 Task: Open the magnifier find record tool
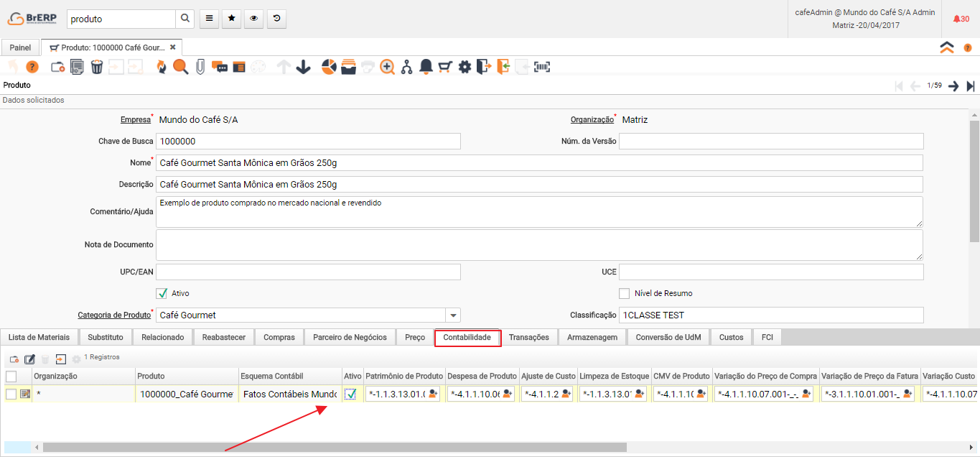(180, 67)
